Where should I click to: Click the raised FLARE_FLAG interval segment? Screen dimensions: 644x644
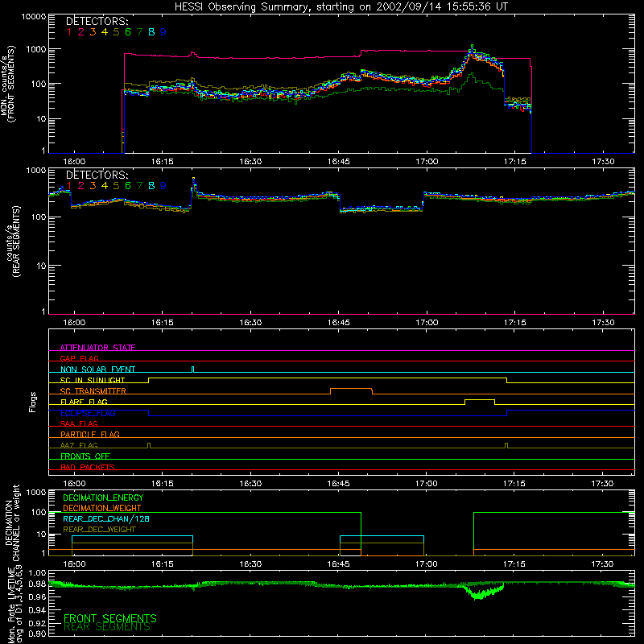point(480,399)
